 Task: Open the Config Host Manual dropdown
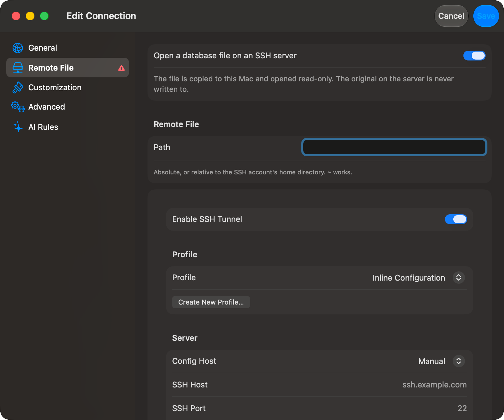[442, 361]
